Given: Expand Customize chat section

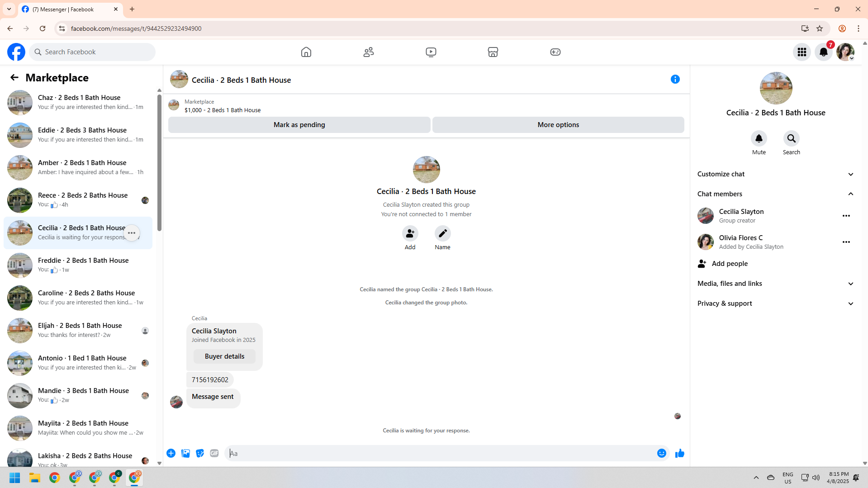Looking at the screenshot, I should [x=776, y=174].
